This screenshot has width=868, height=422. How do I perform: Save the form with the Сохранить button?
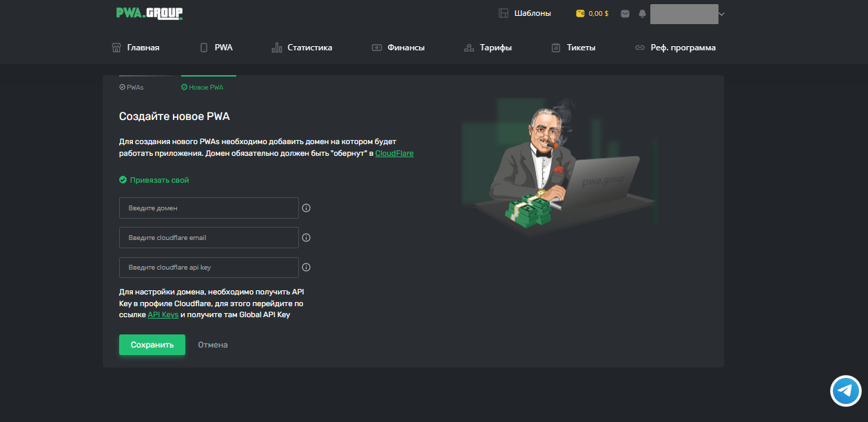click(152, 345)
